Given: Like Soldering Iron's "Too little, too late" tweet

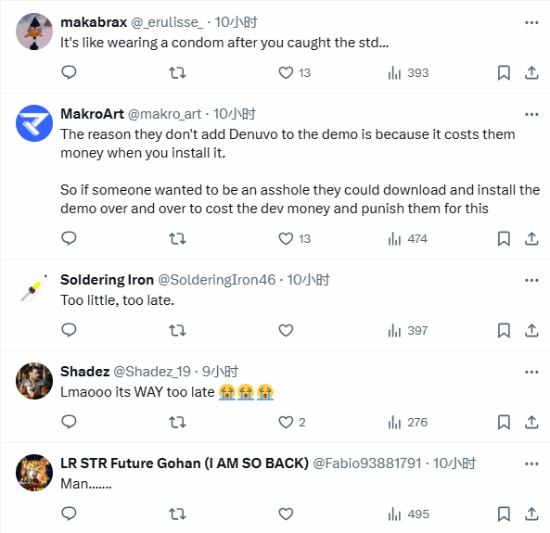Looking at the screenshot, I should [286, 330].
